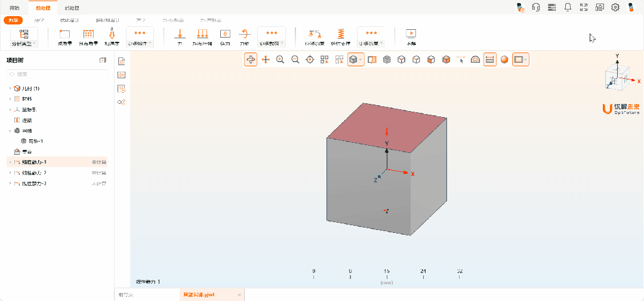Toggle project tree panel collapse icon
Screen dimensions: 644x301
click(103, 60)
